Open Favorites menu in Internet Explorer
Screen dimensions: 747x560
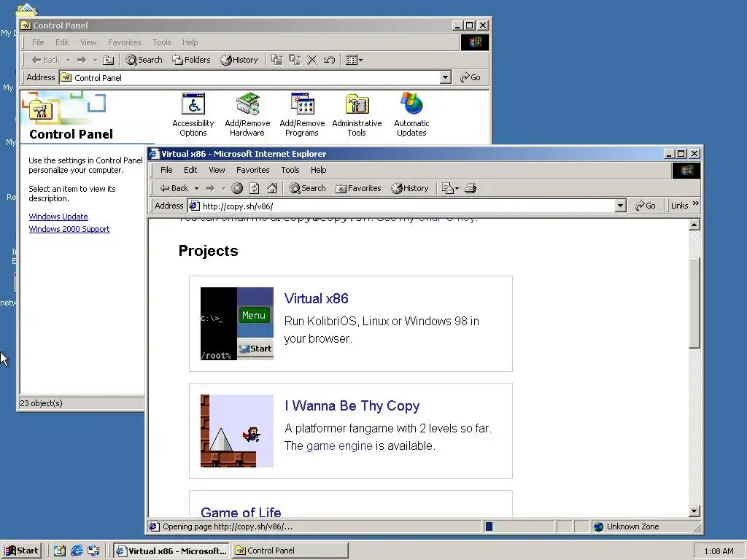[253, 170]
